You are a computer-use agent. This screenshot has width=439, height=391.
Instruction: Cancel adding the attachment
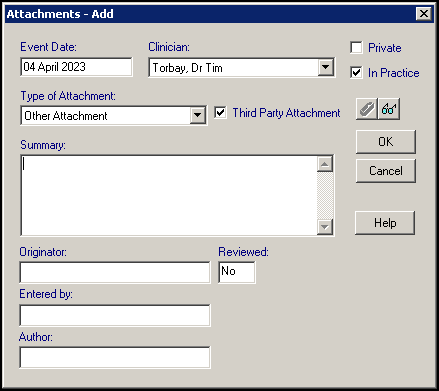pyautogui.click(x=386, y=171)
